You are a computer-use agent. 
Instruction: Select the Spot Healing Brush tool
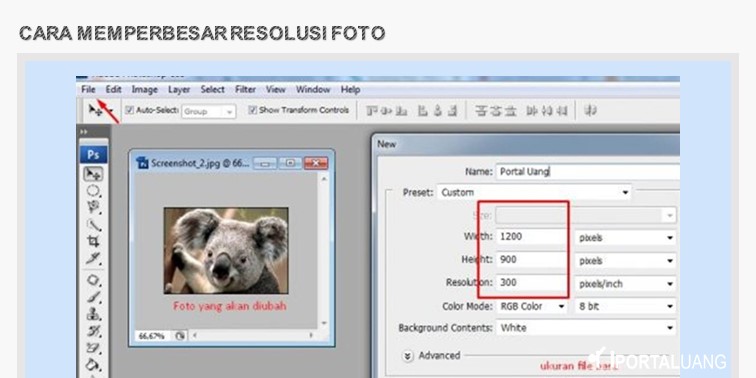click(93, 280)
